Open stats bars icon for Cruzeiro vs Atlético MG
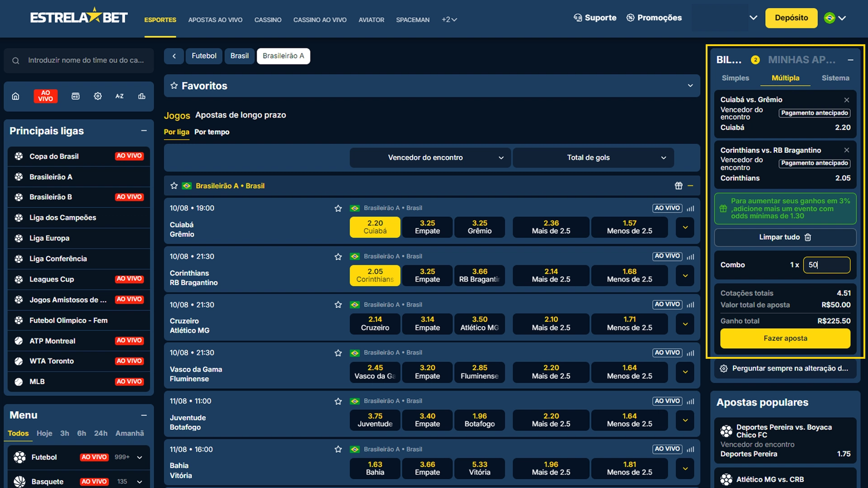The image size is (868, 488). click(x=690, y=305)
